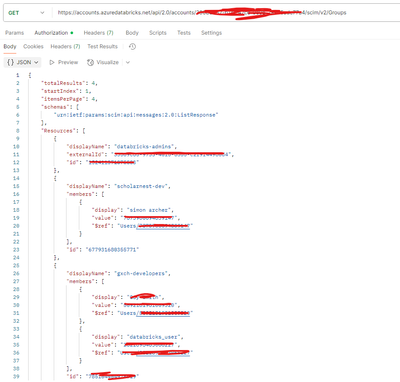
Task: Open the response Cookies tab
Action: pos(33,46)
